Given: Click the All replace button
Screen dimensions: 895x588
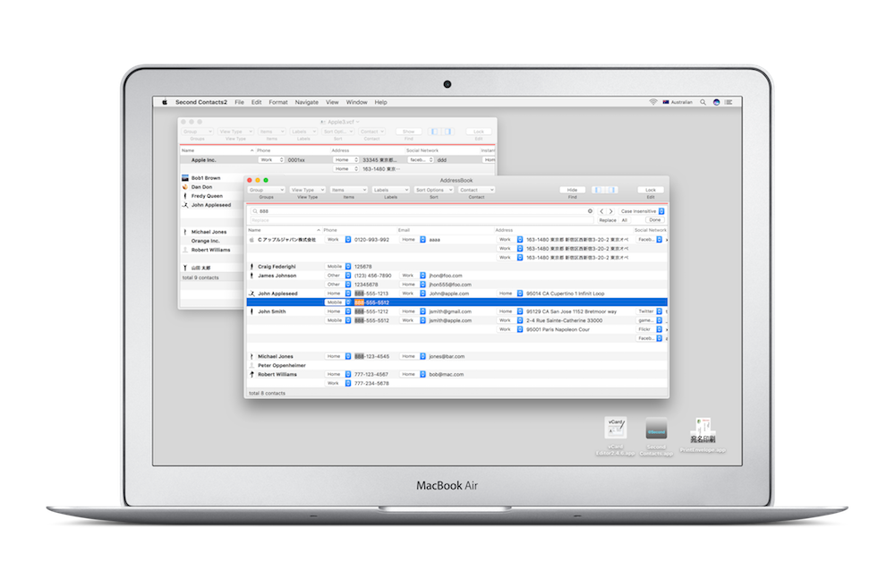Looking at the screenshot, I should [625, 220].
